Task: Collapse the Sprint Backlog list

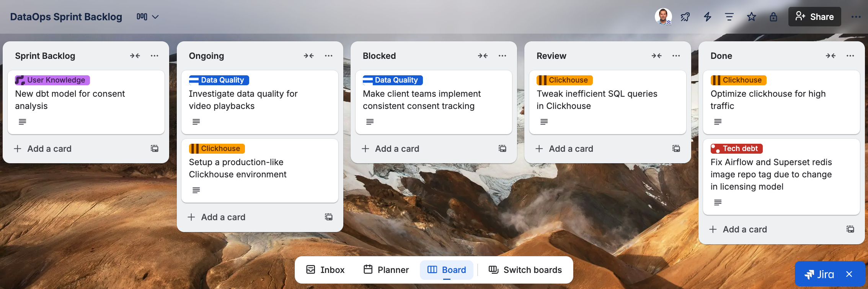Action: point(135,56)
